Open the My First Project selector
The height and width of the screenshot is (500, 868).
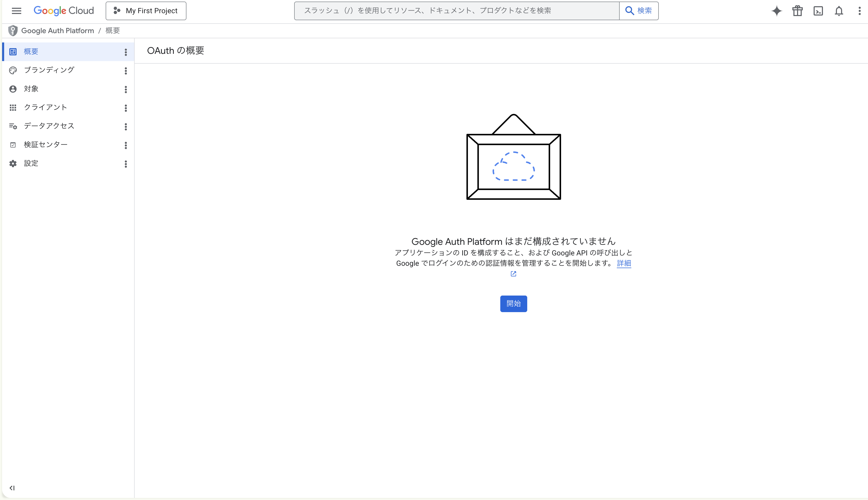(x=146, y=11)
